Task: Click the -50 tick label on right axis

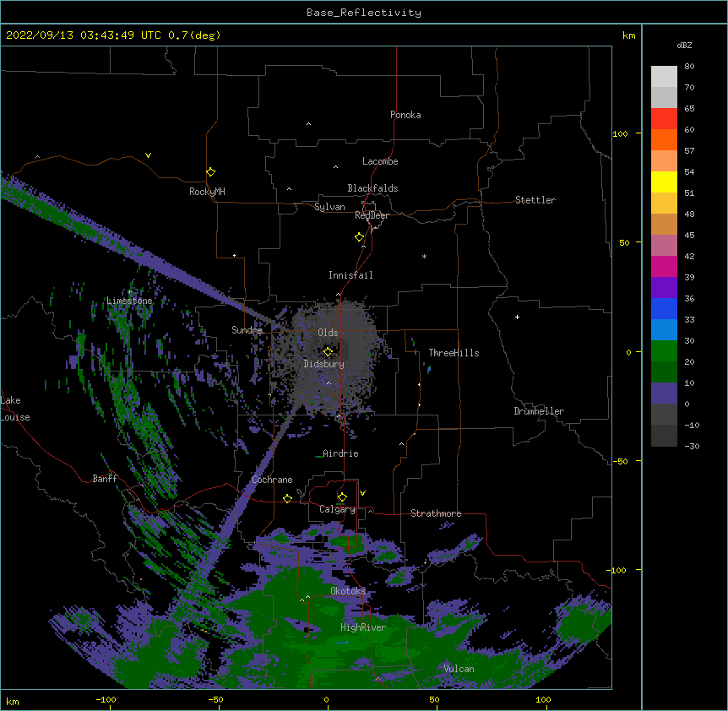Action: [x=620, y=461]
